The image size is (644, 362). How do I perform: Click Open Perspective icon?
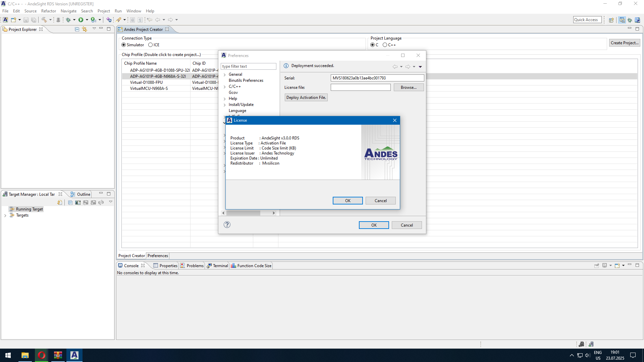[611, 20]
